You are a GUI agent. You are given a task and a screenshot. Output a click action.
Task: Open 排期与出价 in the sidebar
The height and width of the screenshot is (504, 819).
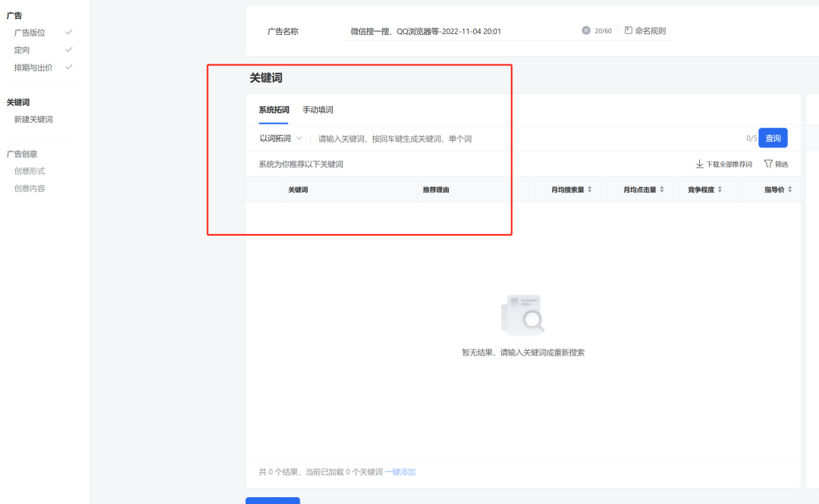pos(33,67)
